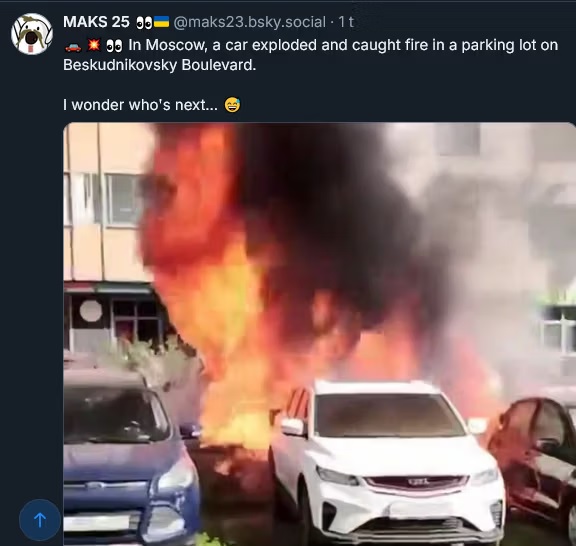
Task: Click the scroll-to-top arrow button
Action: (40, 520)
